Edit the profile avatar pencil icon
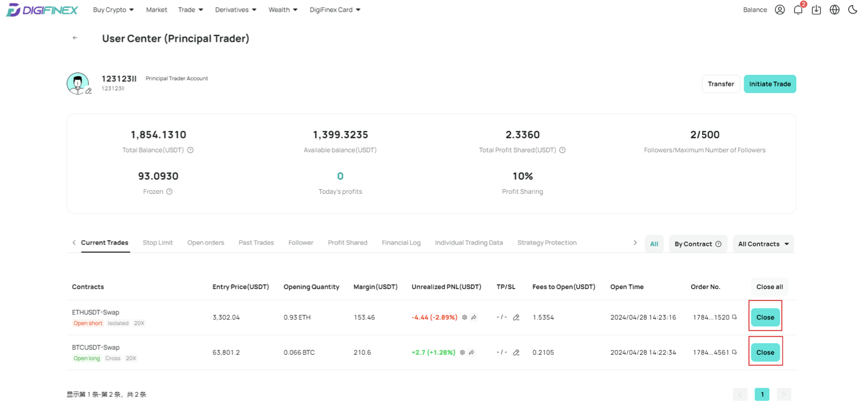868x419 pixels. point(88,91)
